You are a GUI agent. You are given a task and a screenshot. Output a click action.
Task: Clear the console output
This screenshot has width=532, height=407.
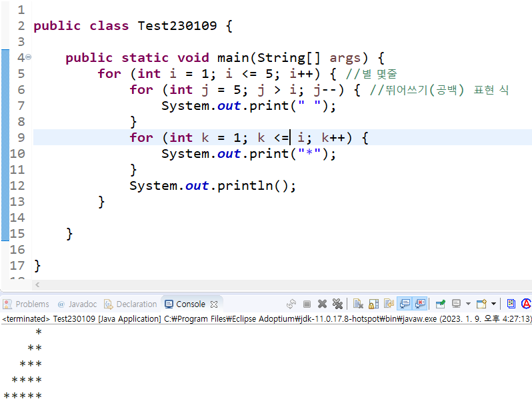tap(358, 304)
